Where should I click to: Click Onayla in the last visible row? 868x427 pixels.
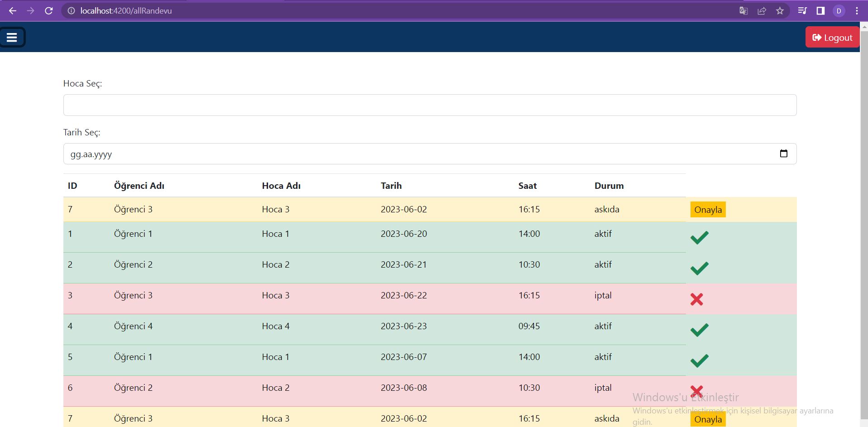click(708, 419)
